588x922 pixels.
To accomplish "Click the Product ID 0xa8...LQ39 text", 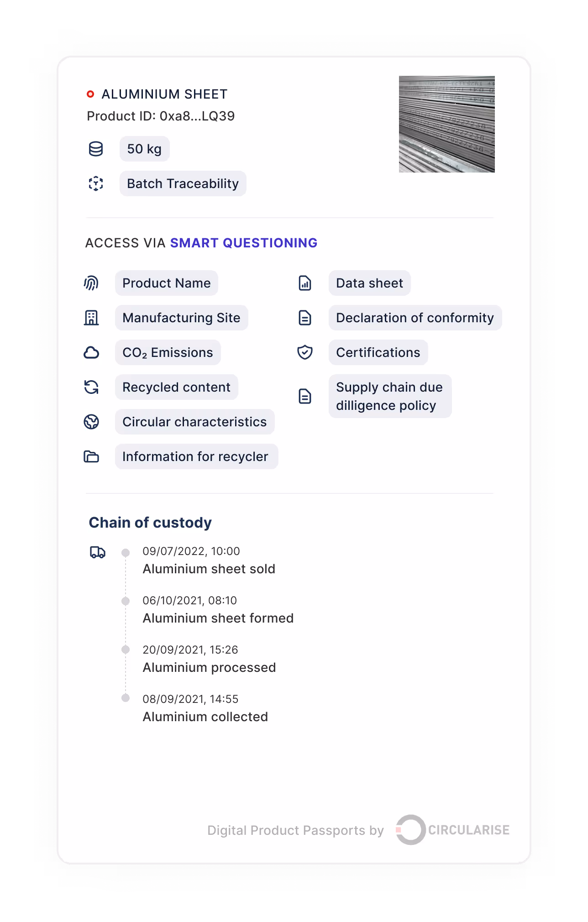I will pos(160,116).
